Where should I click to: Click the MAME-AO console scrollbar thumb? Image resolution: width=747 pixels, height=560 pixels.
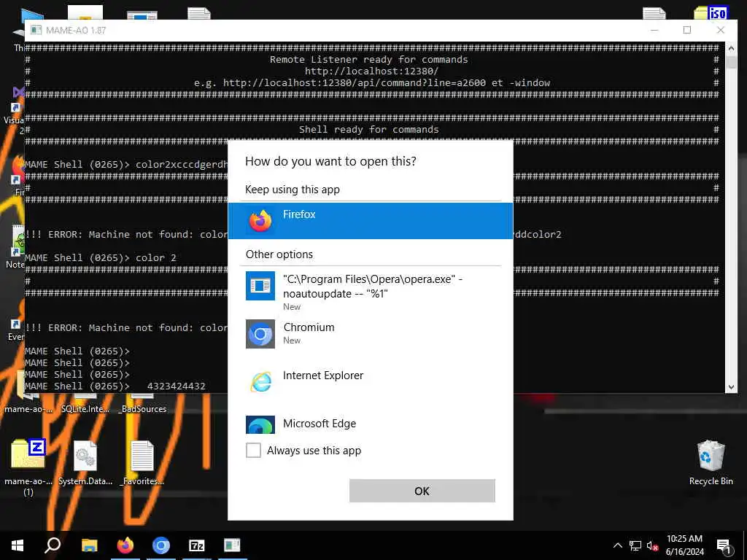pos(731,63)
